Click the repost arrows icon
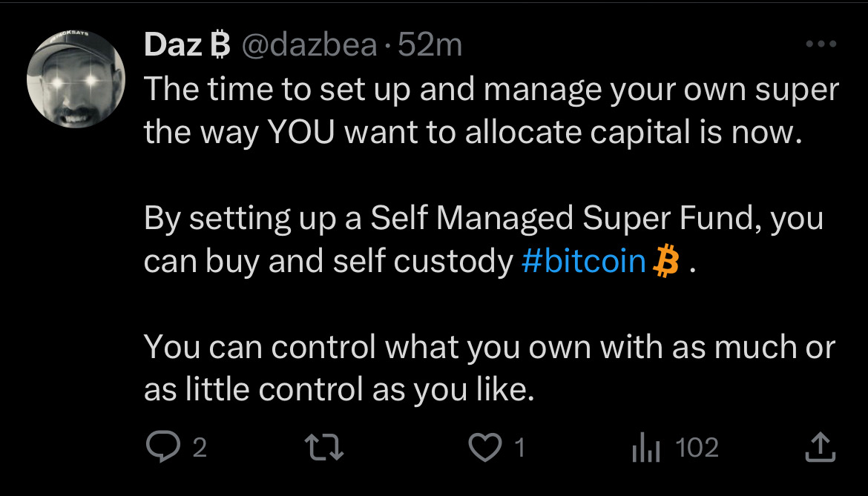The width and height of the screenshot is (868, 496). click(326, 448)
